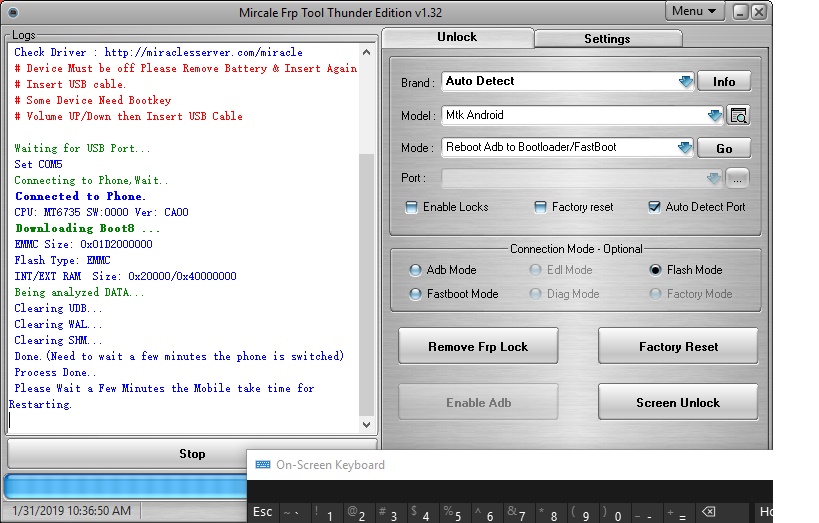Toggle the Enable Locks checkbox
Viewport: 819px width, 523px height.
point(412,207)
